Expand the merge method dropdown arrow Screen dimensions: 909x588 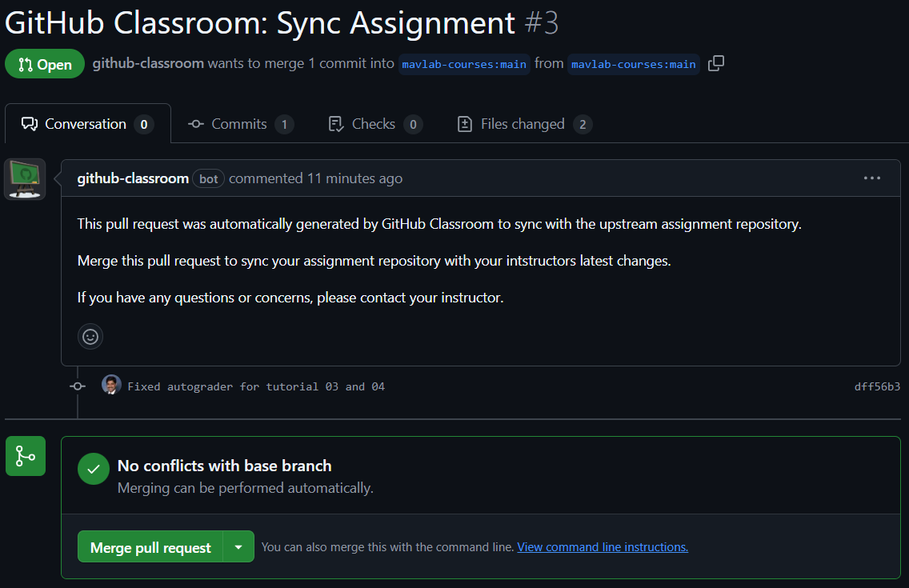(x=238, y=547)
